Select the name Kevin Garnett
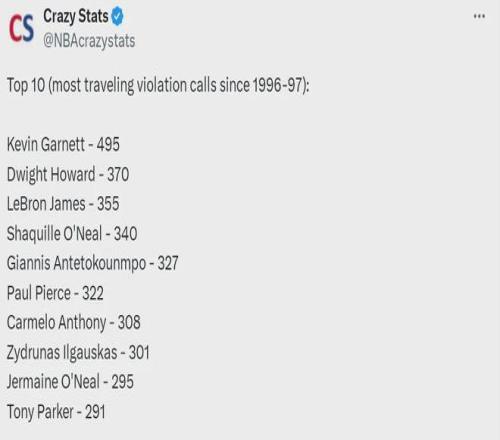Viewport: 500px width, 440px height. (x=46, y=144)
